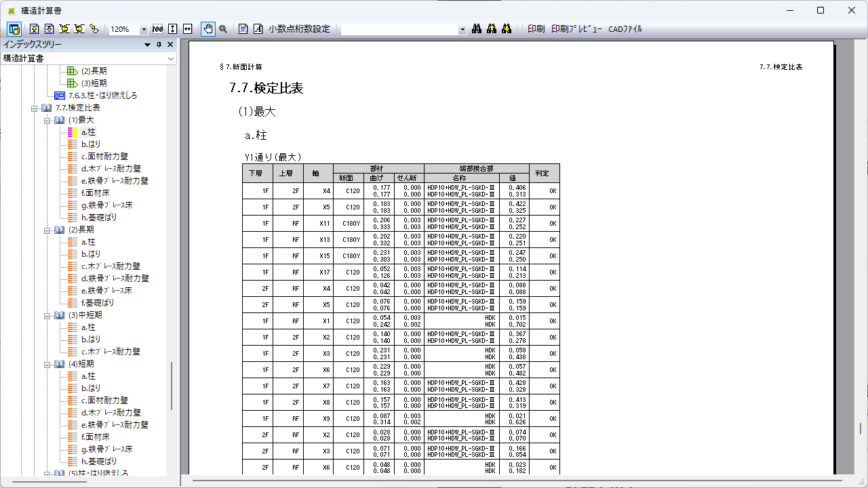Click the italic A font icon
The image size is (868, 488).
point(258,29)
